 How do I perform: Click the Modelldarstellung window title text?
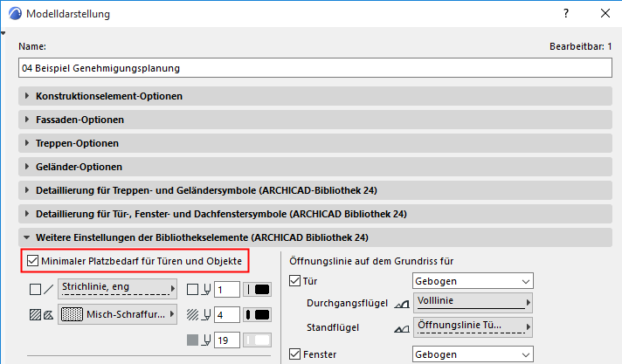click(x=68, y=14)
